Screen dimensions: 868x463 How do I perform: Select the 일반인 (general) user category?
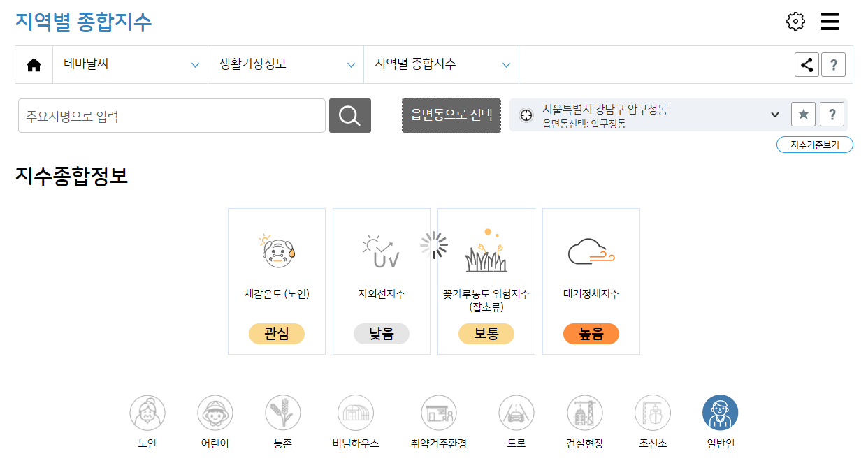tap(720, 412)
